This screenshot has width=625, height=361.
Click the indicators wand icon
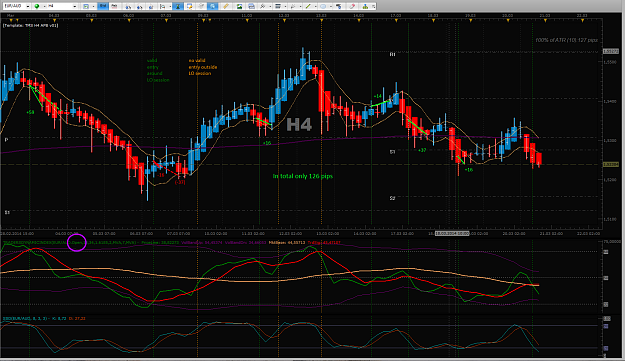click(263, 6)
